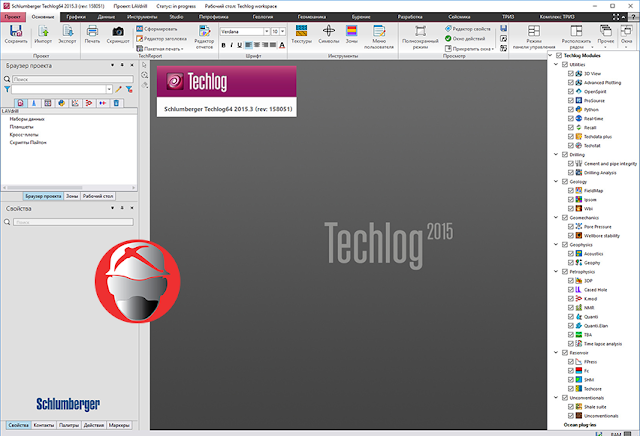Open the font size dropdown

coord(282,31)
